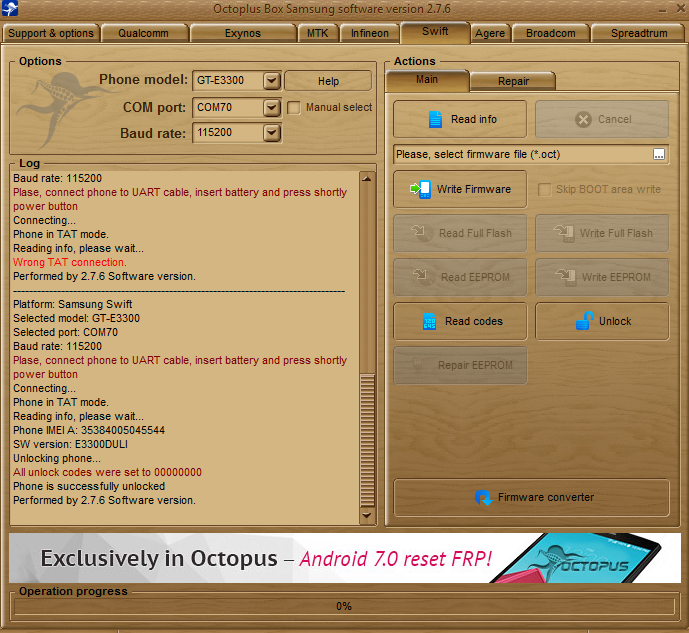Click the blue codes icon on Read codes
Viewport: 689px width, 633px height.
click(429, 322)
